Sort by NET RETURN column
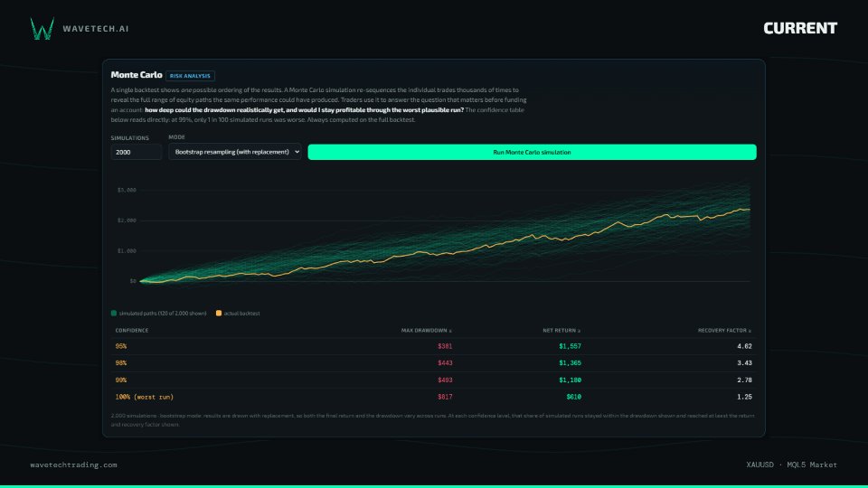Viewport: 868px width, 488px height. pyautogui.click(x=561, y=331)
